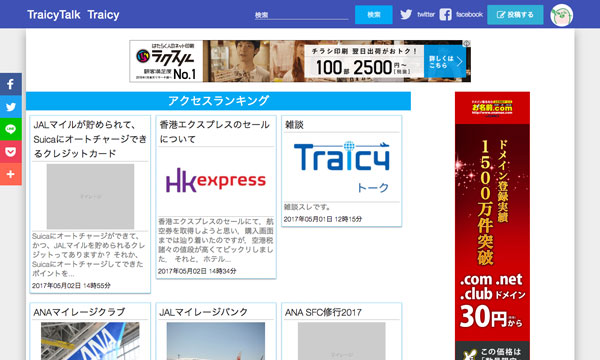Viewport: 600px width, 360px height.
Task: Click the アクセスランキング heading bar
Action: point(218,101)
